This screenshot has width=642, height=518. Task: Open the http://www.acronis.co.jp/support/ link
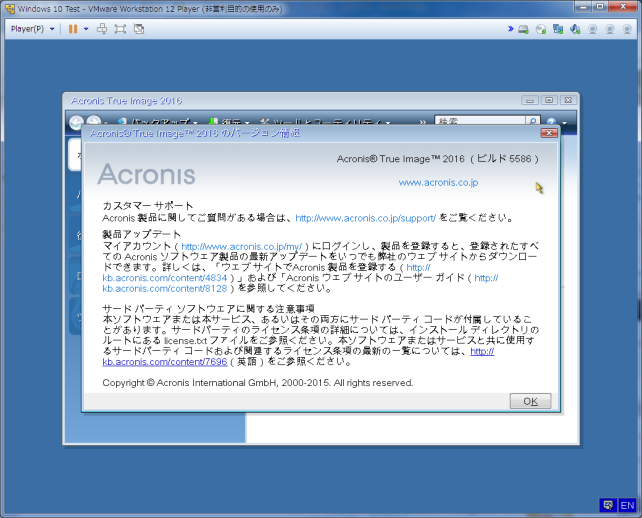tap(365, 218)
